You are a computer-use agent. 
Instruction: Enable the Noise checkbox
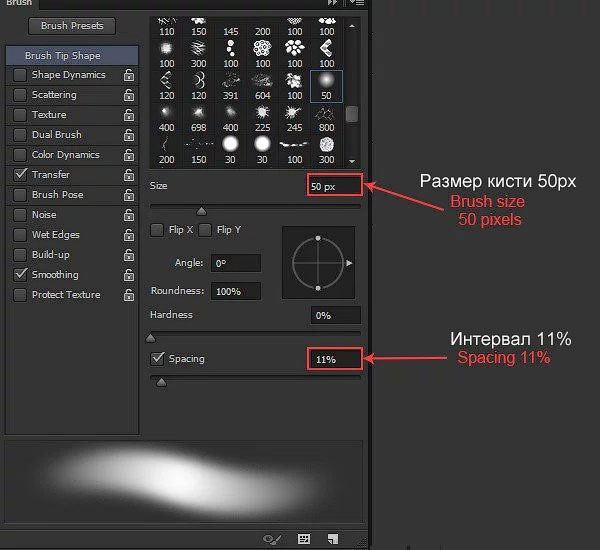[20, 215]
